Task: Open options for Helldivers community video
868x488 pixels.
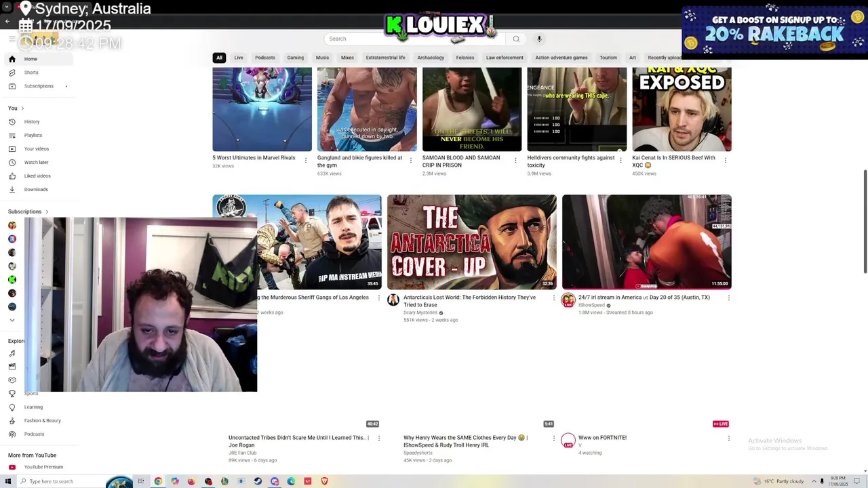Action: tap(620, 161)
